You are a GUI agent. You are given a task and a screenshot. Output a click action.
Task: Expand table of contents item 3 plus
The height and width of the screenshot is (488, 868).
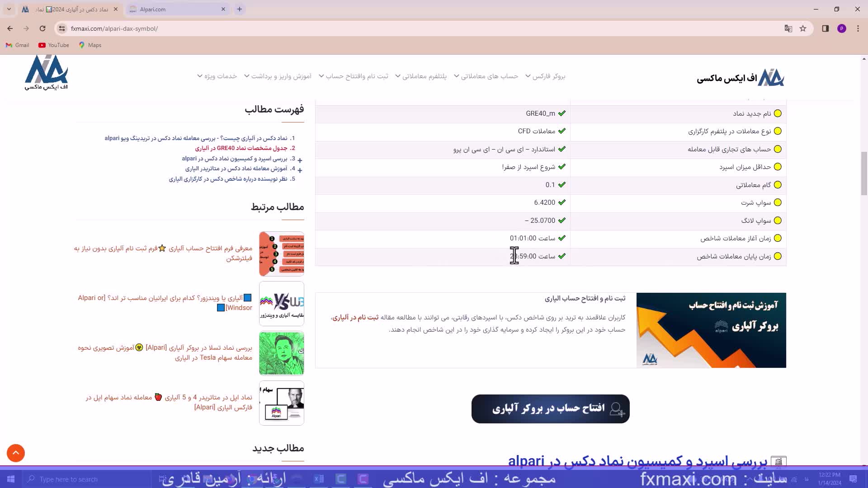pyautogui.click(x=300, y=160)
